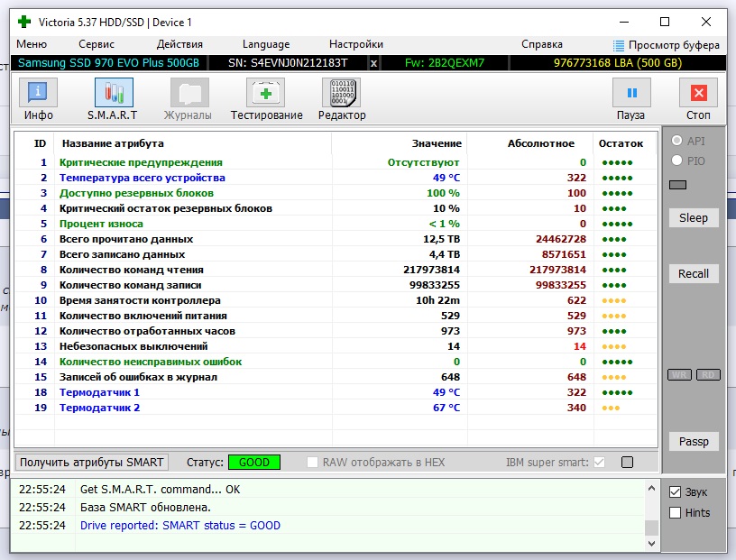This screenshot has height=560, width=736.
Task: Select the PIO radio button
Action: (x=676, y=161)
